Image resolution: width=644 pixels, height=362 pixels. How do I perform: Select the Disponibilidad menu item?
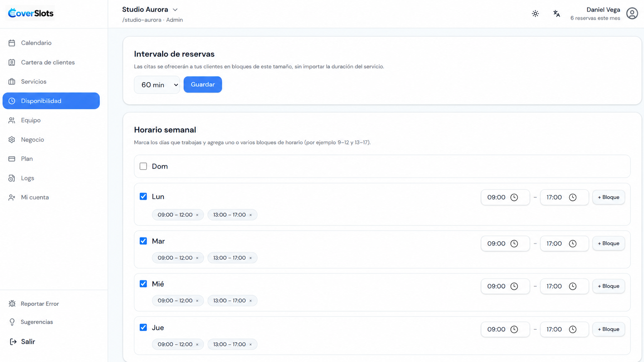coord(51,101)
